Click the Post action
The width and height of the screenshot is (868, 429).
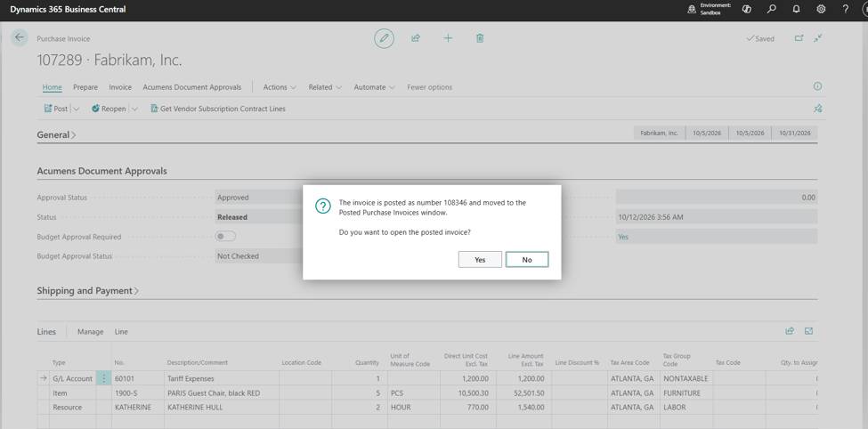pyautogui.click(x=56, y=109)
